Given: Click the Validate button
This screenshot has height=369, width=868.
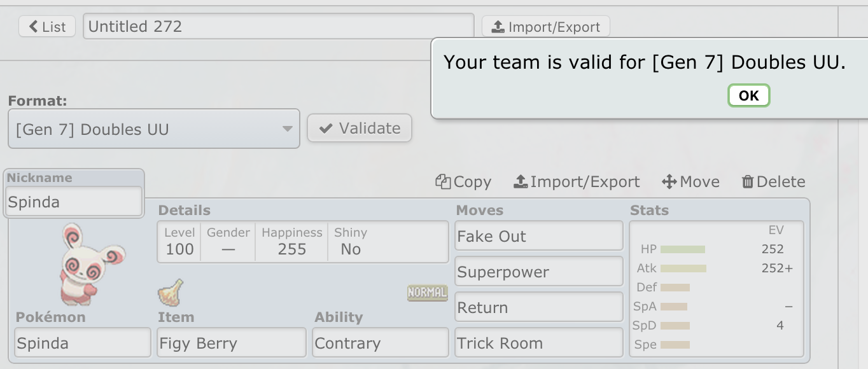Looking at the screenshot, I should (360, 129).
